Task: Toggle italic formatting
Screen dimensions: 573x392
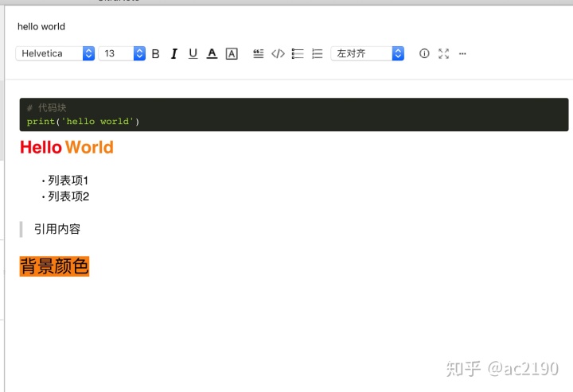Action: point(174,53)
